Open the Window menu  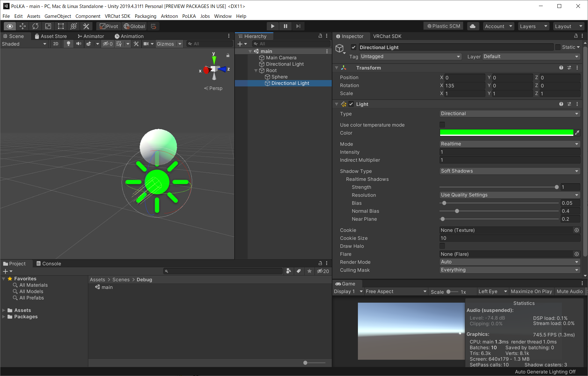[223, 16]
